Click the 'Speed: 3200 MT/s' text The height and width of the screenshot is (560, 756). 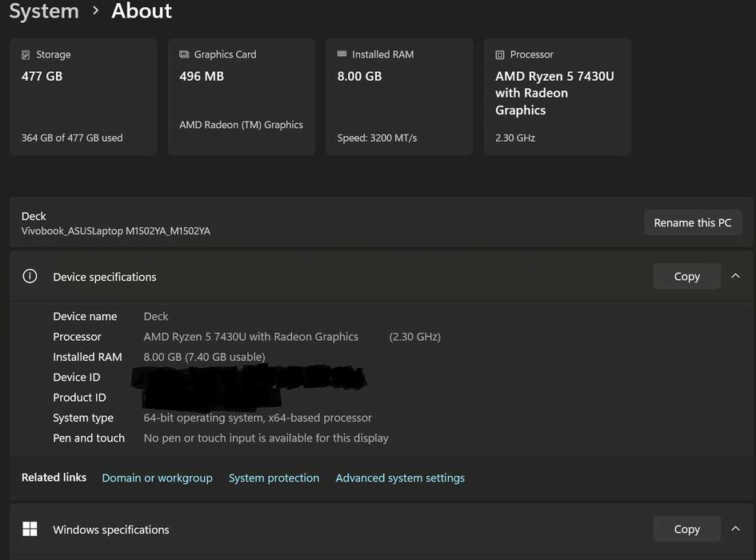click(x=377, y=138)
